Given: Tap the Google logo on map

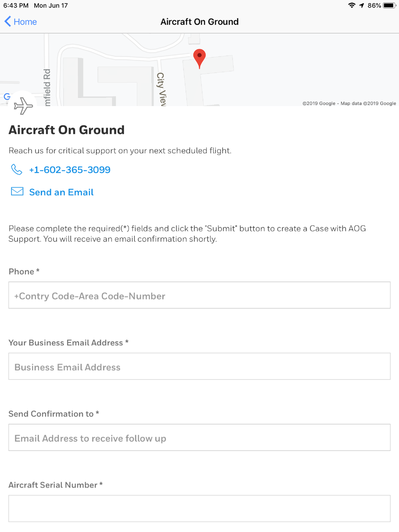Looking at the screenshot, I should [x=7, y=97].
